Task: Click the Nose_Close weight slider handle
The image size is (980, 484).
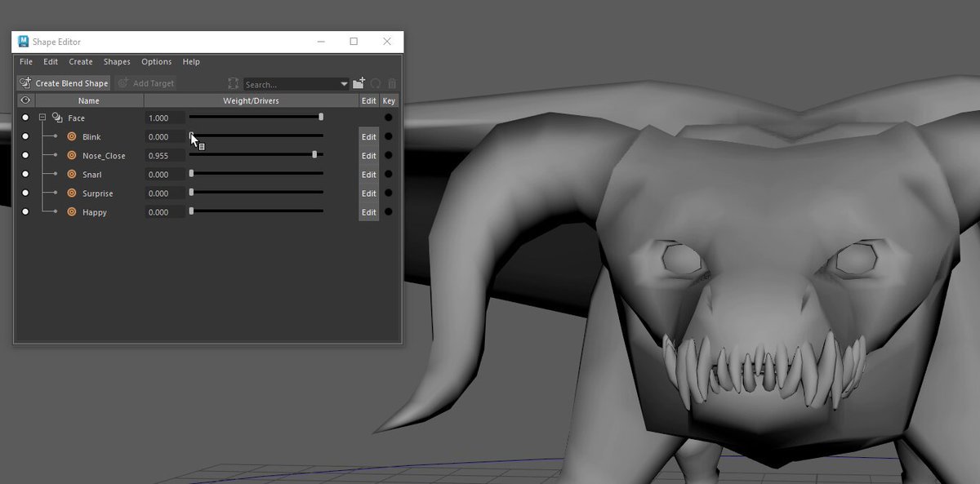Action: pyautogui.click(x=314, y=154)
